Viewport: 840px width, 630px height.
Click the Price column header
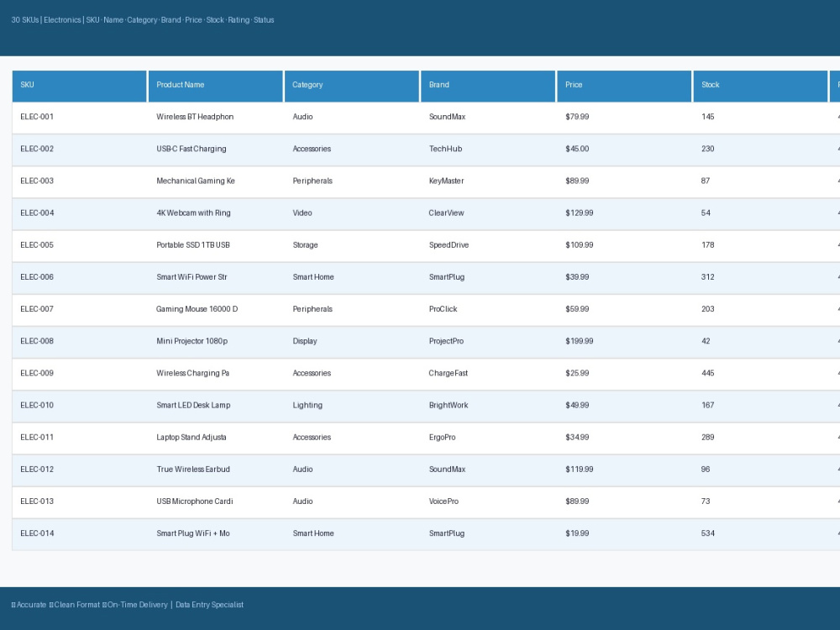point(624,86)
